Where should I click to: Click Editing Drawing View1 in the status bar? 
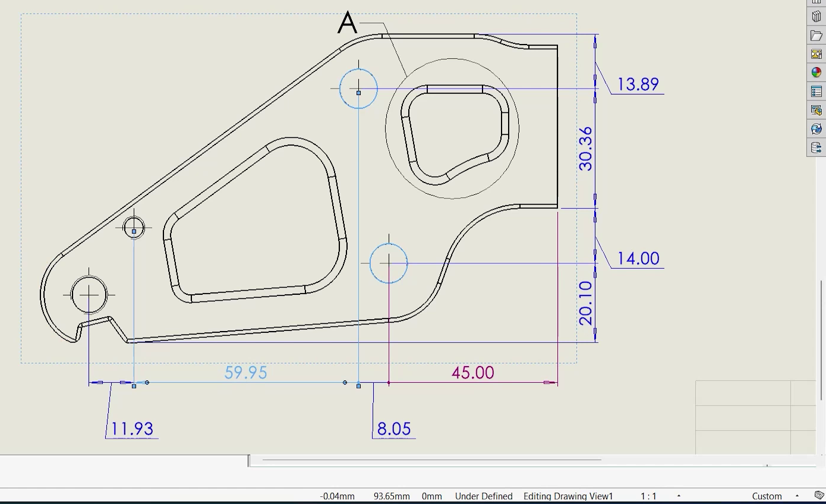568,496
